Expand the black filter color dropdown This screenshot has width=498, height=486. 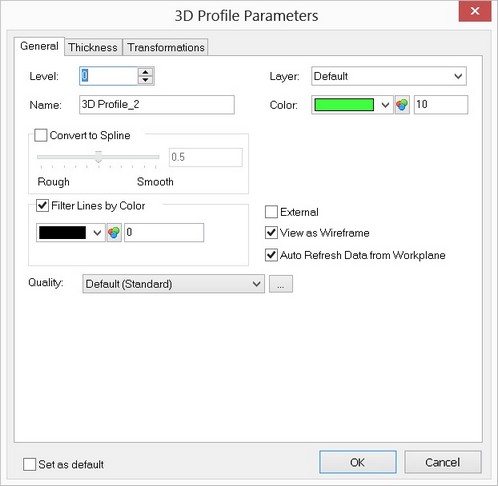coord(71,232)
